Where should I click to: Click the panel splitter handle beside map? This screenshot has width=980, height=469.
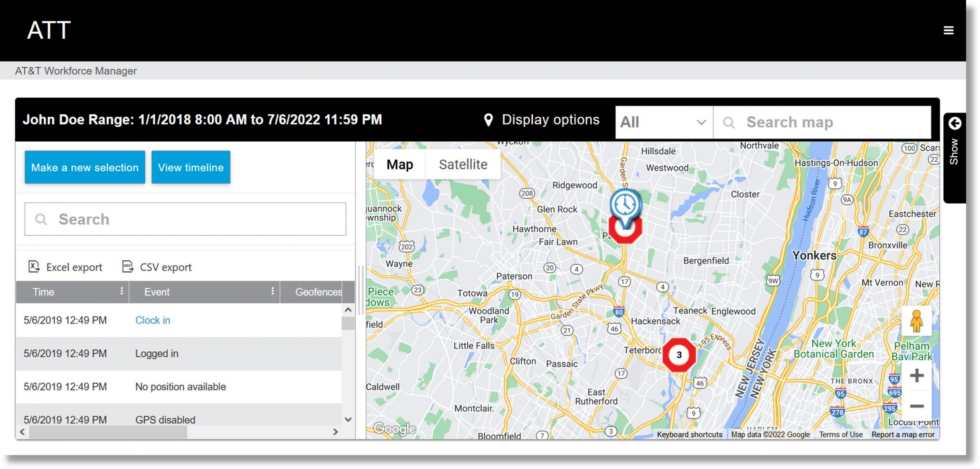point(360,290)
